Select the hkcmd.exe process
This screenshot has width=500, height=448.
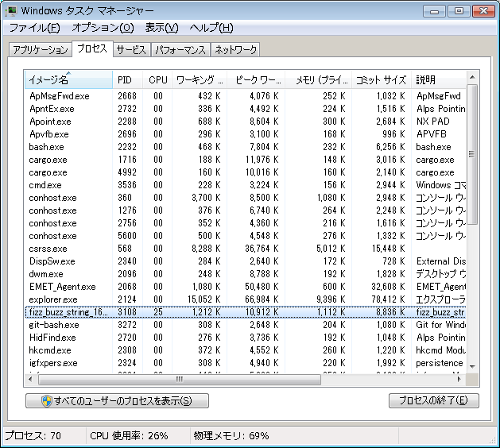click(245, 350)
